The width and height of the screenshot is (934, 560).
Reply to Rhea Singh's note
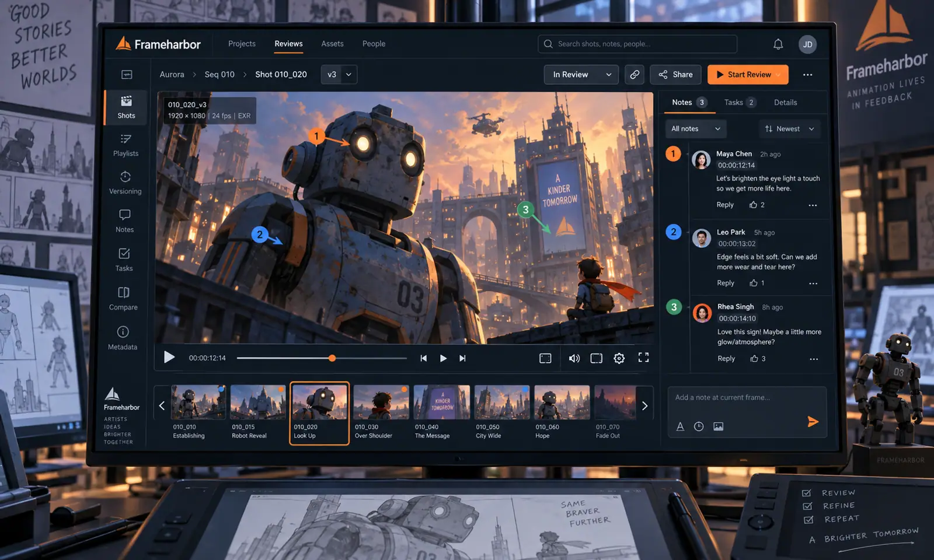726,359
